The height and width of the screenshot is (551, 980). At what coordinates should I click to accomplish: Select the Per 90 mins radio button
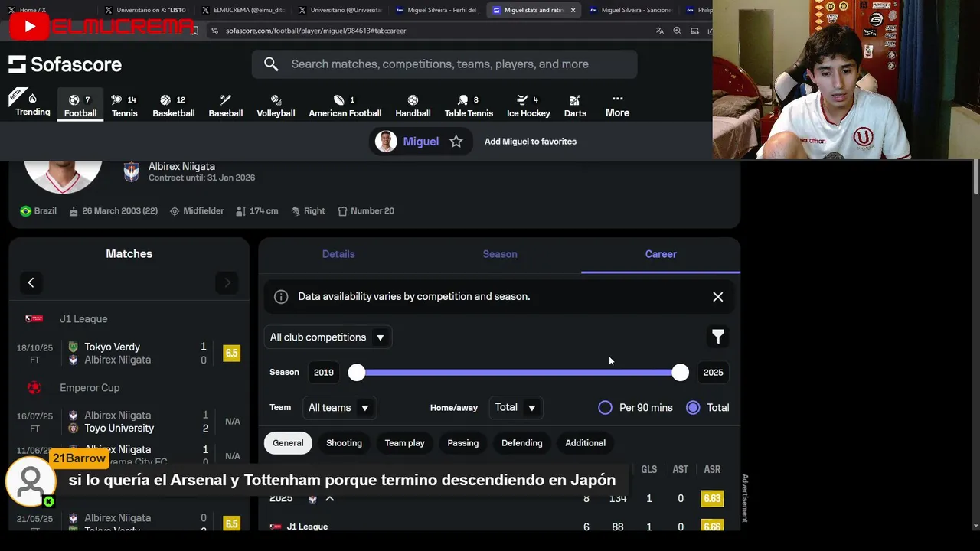(x=605, y=408)
